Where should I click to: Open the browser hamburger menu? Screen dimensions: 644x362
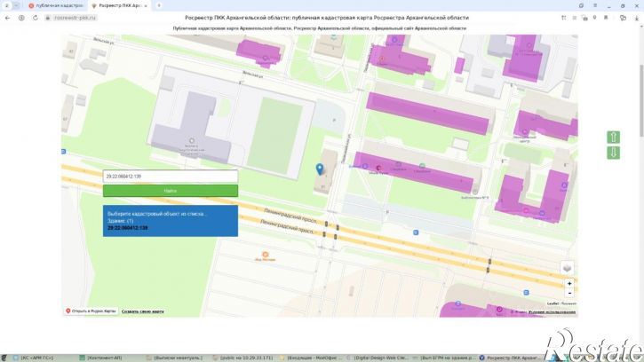595,5
